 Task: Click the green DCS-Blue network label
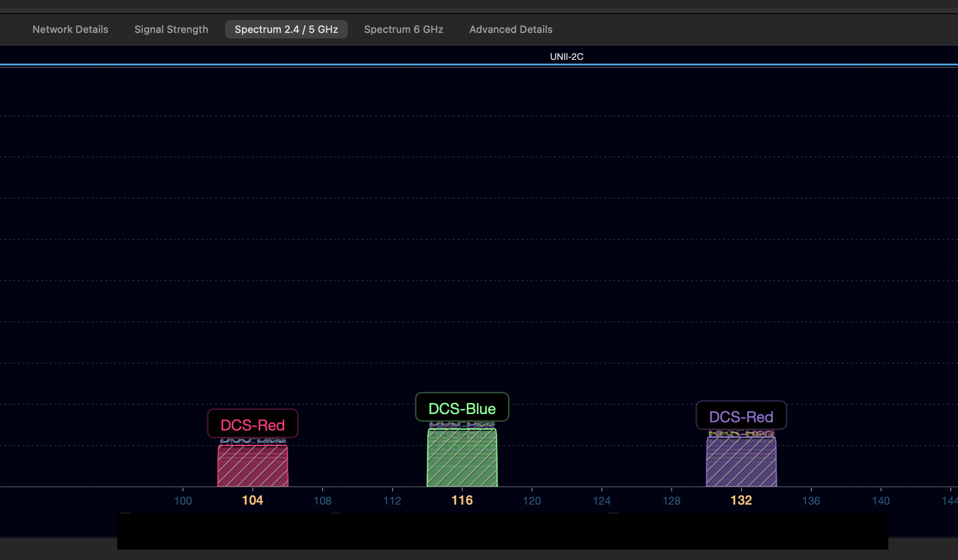point(462,408)
